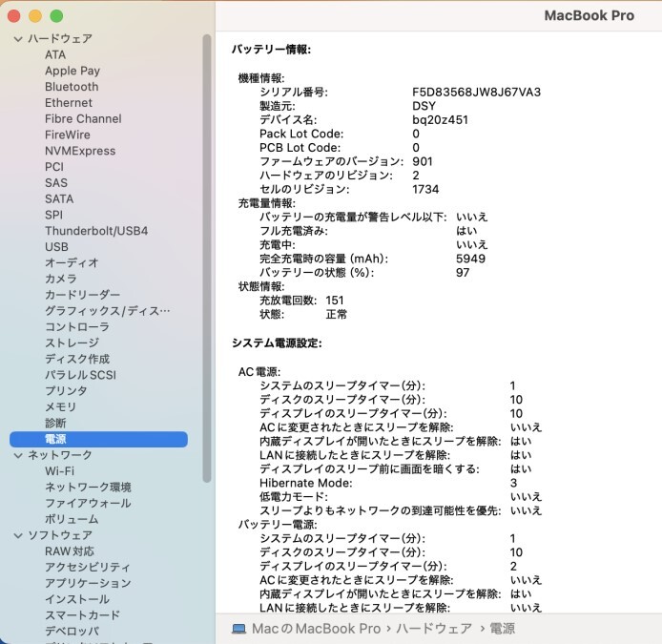Select USB in the sidebar
The width and height of the screenshot is (662, 644).
pyautogui.click(x=56, y=247)
